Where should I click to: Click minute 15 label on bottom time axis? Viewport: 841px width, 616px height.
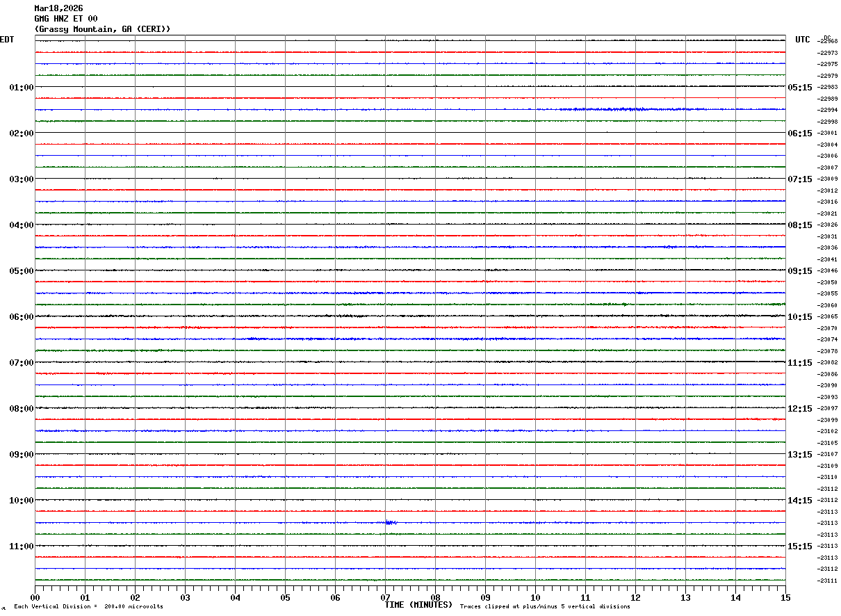click(x=785, y=597)
